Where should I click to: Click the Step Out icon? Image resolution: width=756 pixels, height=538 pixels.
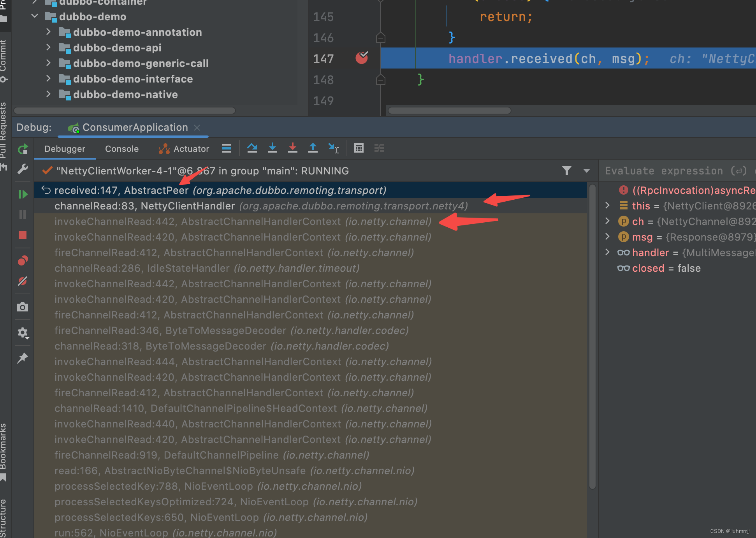click(x=313, y=148)
